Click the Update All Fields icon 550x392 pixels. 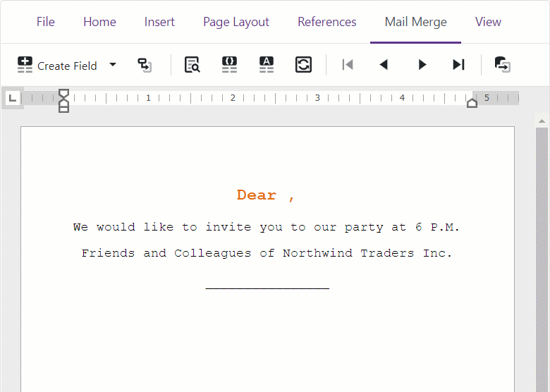coord(303,65)
